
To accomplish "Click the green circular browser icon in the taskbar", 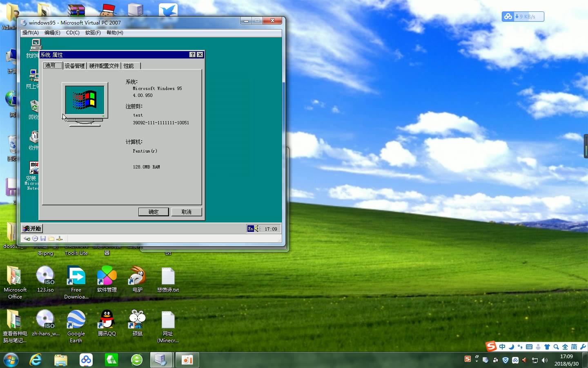I will point(137,360).
